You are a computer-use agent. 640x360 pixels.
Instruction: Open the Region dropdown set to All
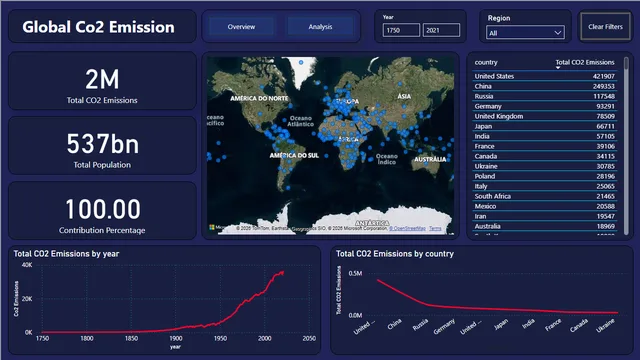tap(525, 33)
